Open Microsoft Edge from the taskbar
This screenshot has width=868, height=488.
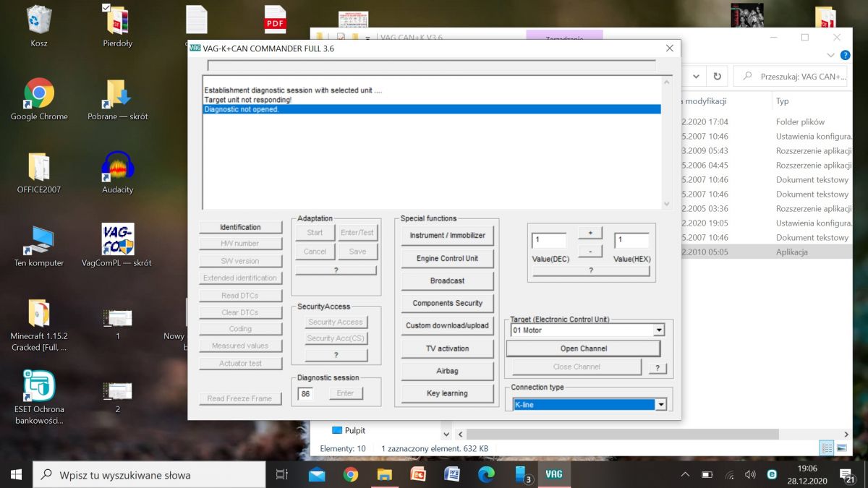click(x=486, y=474)
